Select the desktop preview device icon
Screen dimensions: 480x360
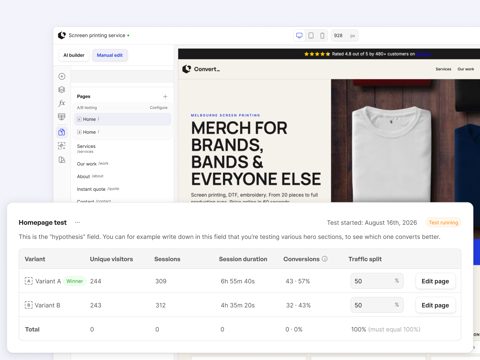(299, 35)
